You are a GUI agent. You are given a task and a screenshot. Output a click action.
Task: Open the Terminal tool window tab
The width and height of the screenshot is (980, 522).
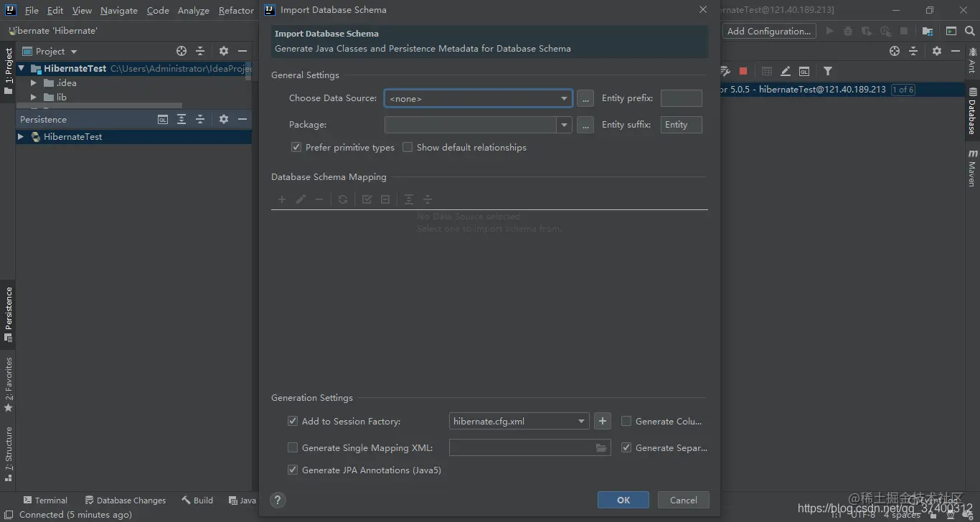point(45,500)
